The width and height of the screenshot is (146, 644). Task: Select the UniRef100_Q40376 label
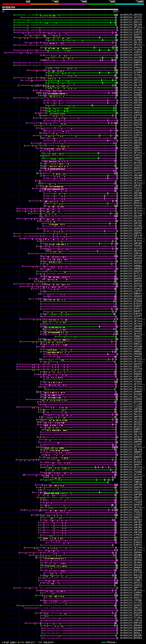tap(131, 48)
